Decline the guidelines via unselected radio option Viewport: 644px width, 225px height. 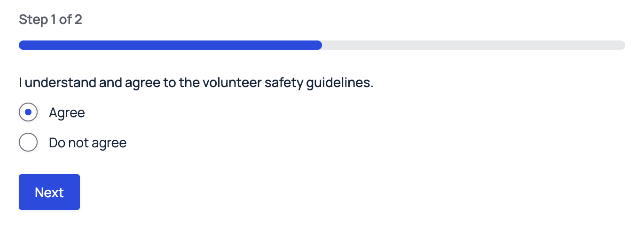pyautogui.click(x=28, y=142)
